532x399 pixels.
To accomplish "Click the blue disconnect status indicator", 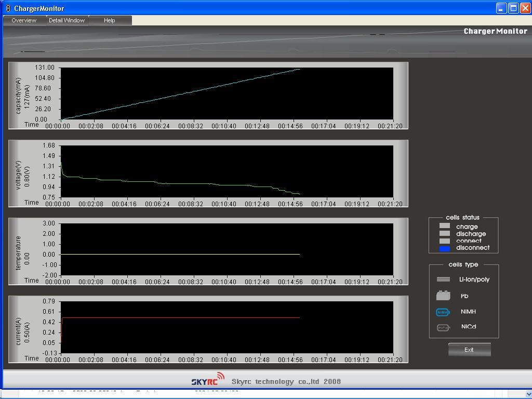I will click(445, 248).
